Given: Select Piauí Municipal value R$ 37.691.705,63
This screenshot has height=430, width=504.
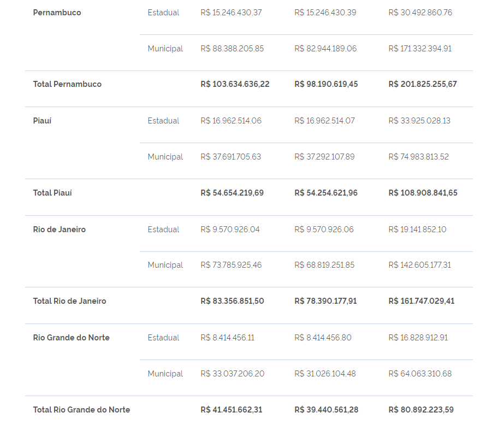Looking at the screenshot, I should coord(231,157).
